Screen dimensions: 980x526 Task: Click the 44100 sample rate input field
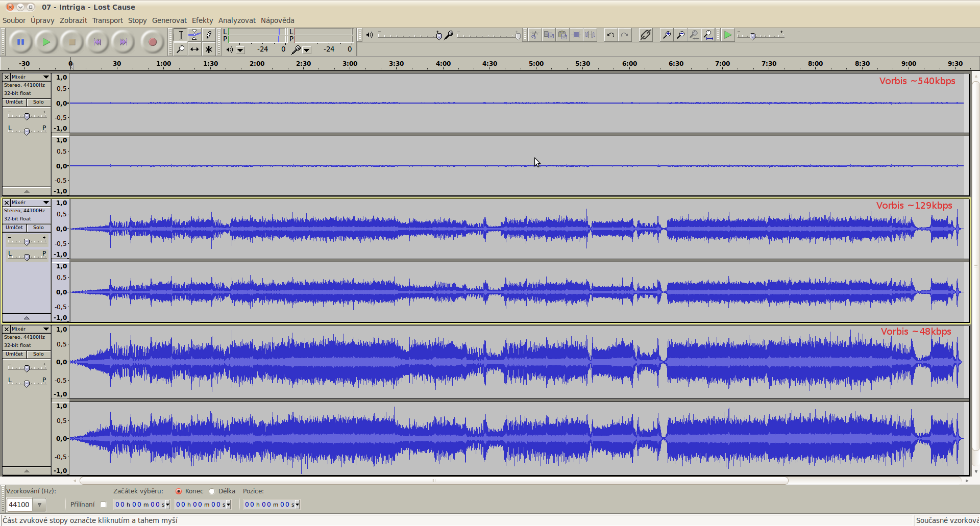tap(19, 505)
